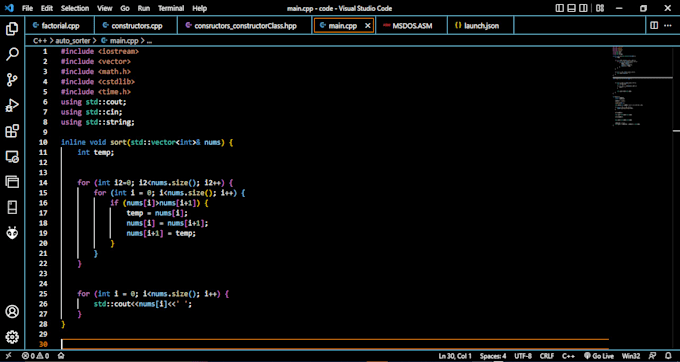The height and width of the screenshot is (362, 680).
Task: Open the Search view magnifier icon
Action: (12, 54)
